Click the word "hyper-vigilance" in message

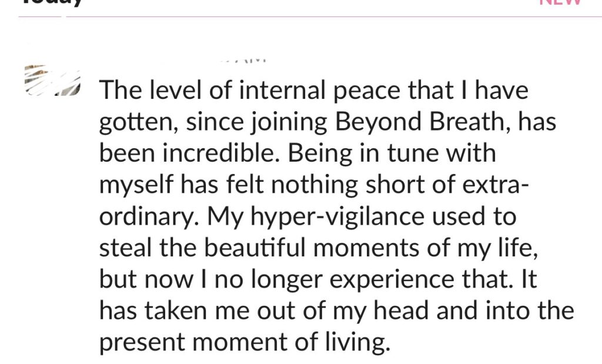337,217
